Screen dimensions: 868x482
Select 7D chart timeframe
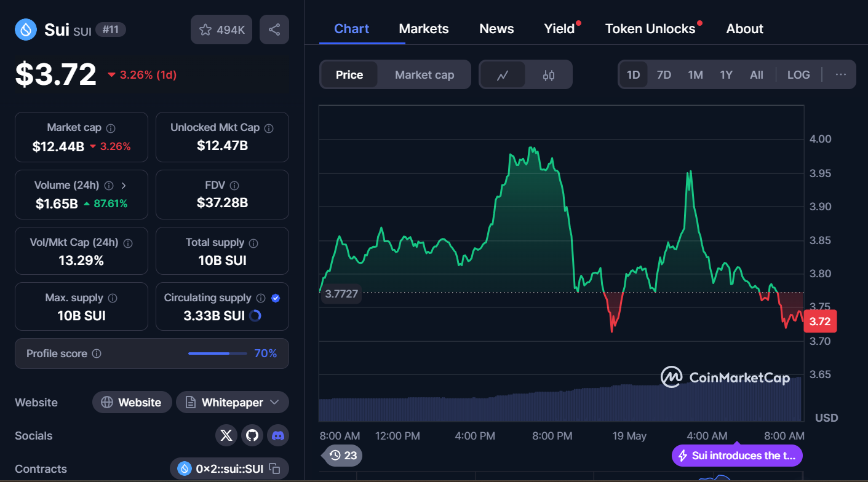664,75
